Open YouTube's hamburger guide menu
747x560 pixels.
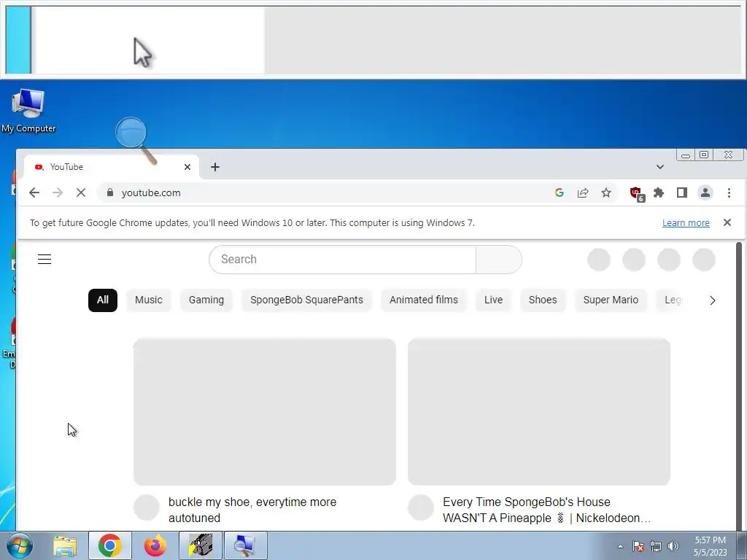(44, 260)
